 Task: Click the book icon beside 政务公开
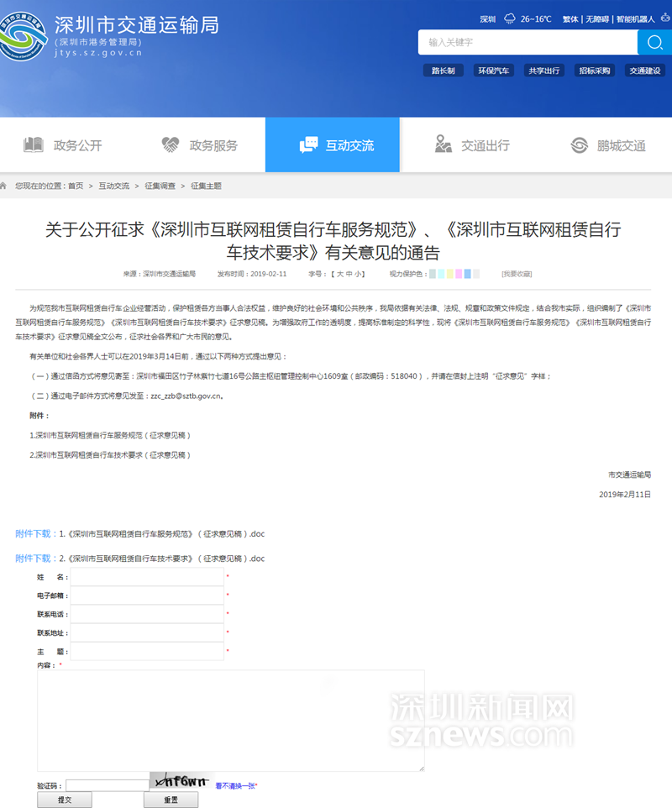pos(34,145)
